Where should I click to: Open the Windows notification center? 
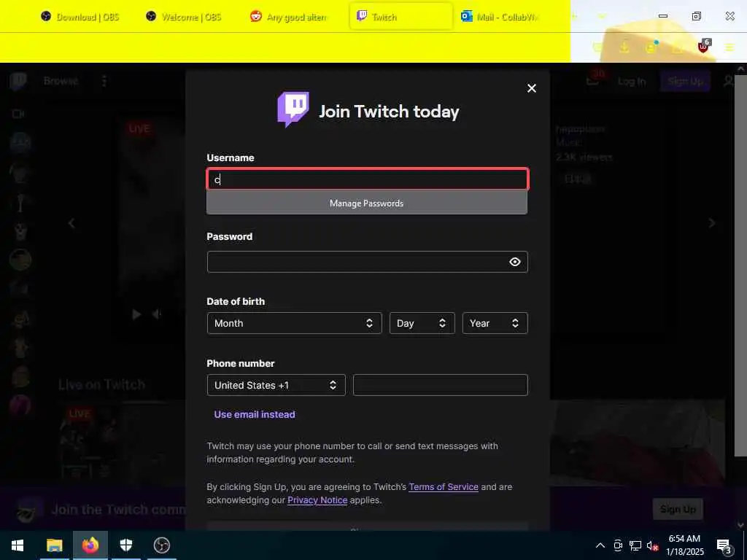click(x=724, y=546)
